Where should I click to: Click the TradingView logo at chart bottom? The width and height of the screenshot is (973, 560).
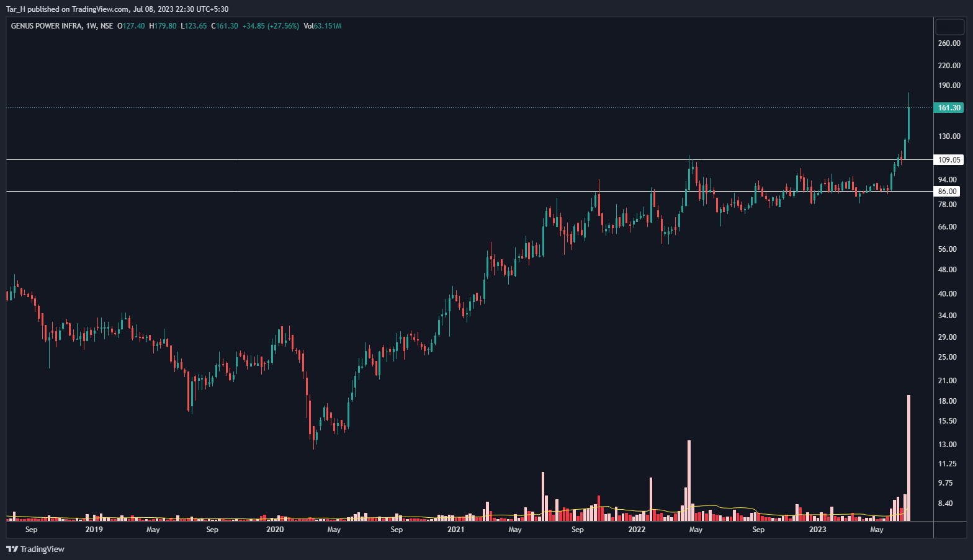(x=35, y=549)
